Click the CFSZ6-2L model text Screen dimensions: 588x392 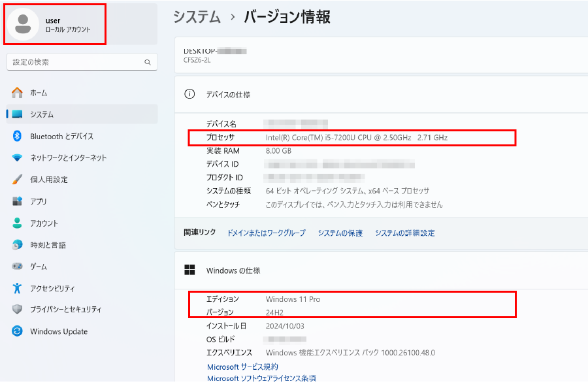pyautogui.click(x=197, y=60)
